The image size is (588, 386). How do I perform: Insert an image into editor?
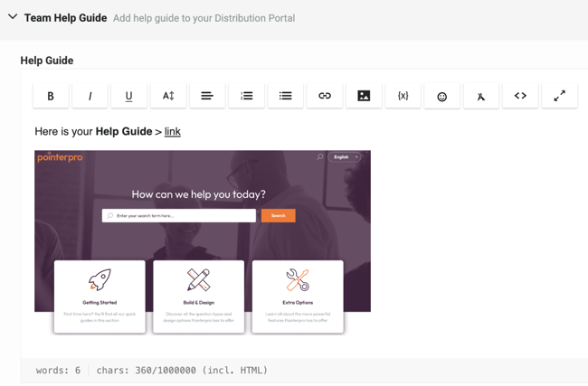(x=364, y=96)
